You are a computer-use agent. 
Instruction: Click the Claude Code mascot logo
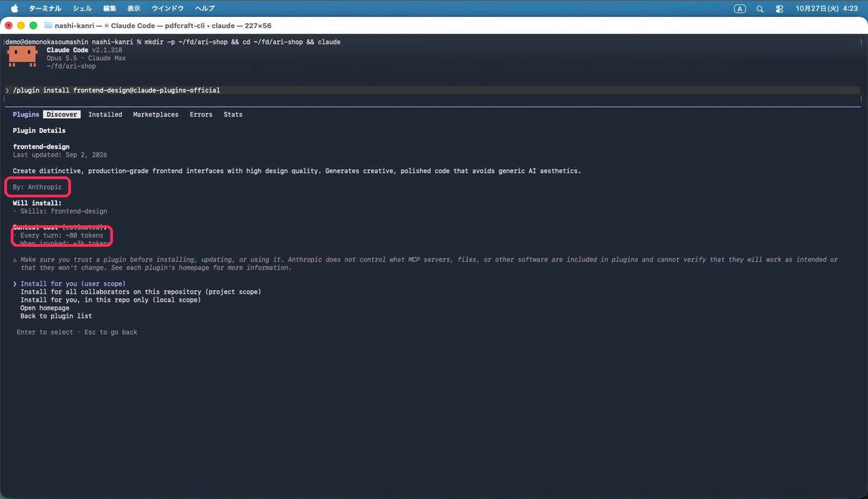tap(22, 56)
